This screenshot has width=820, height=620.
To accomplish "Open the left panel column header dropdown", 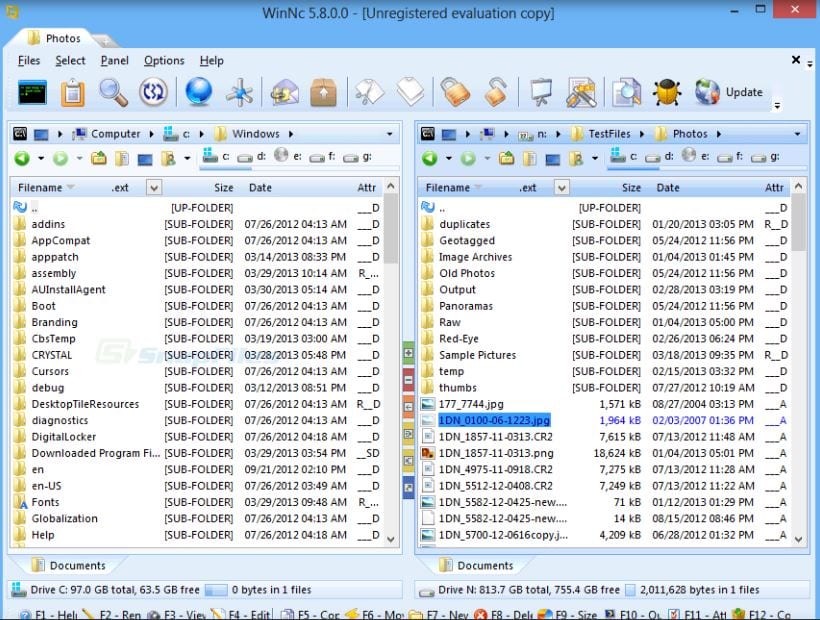I will 154,188.
